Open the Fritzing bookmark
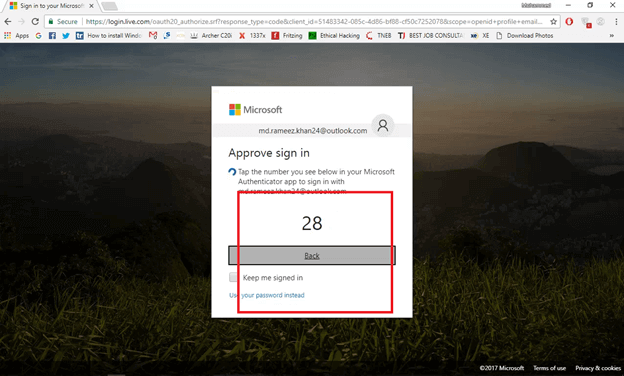 287,35
